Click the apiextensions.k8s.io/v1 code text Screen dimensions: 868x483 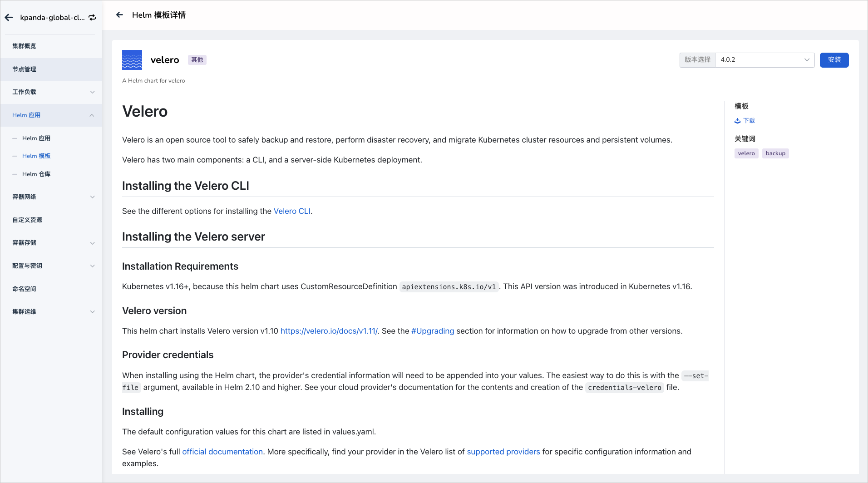(x=449, y=287)
